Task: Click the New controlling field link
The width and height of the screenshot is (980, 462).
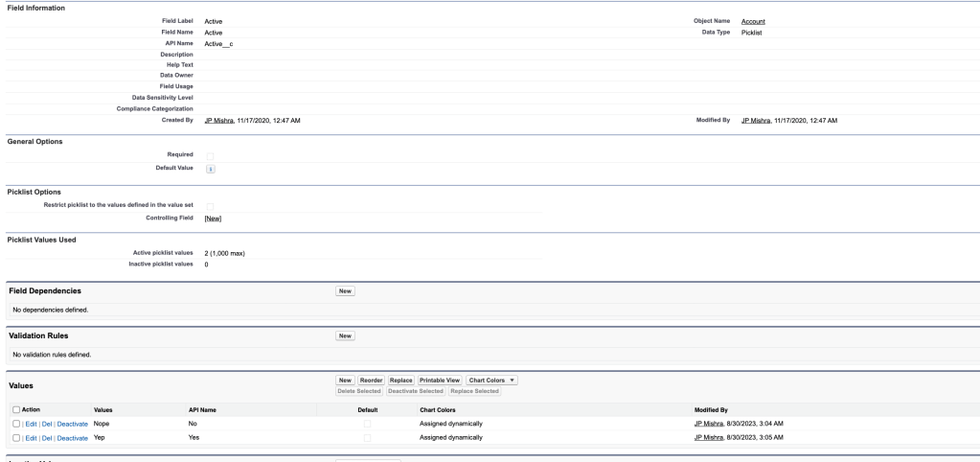Action: pyautogui.click(x=214, y=219)
